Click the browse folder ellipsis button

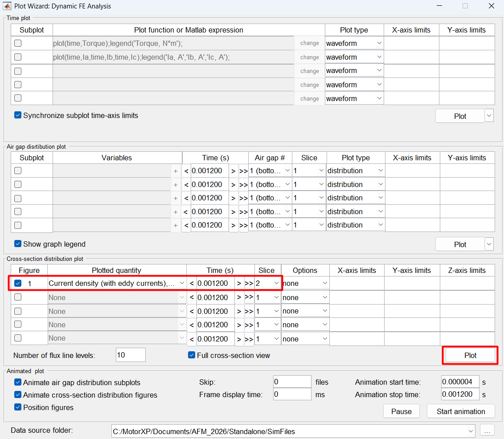coord(487,431)
